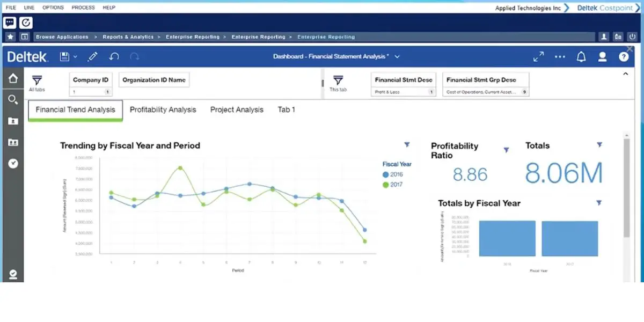Click the 2016 bar in Totals by Fiscal Year
644x322 pixels.
(x=507, y=238)
